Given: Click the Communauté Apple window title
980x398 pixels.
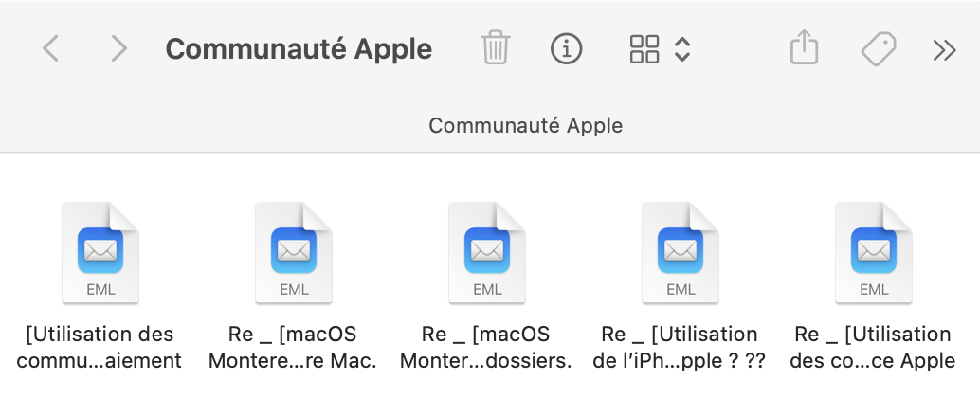Looking at the screenshot, I should pyautogui.click(x=299, y=48).
